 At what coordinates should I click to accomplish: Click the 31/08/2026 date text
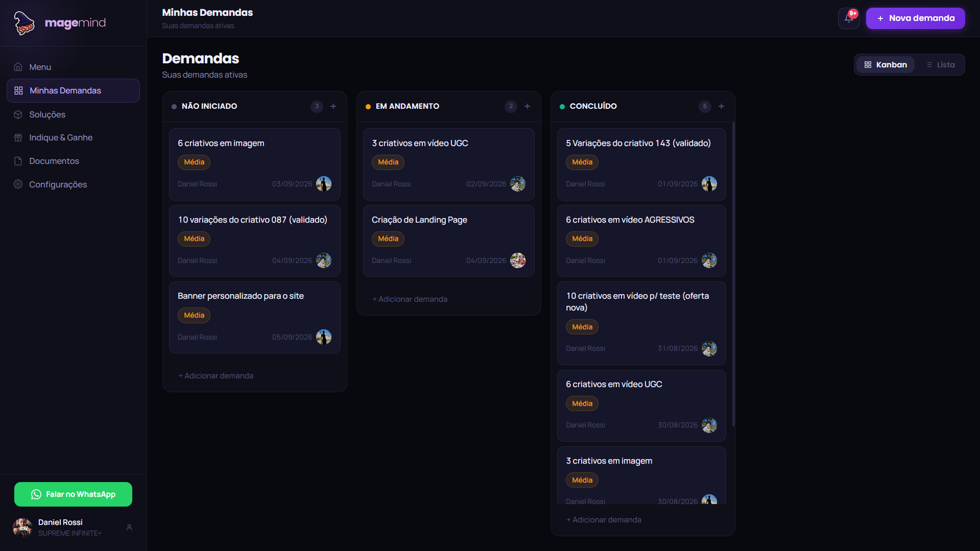(x=677, y=348)
